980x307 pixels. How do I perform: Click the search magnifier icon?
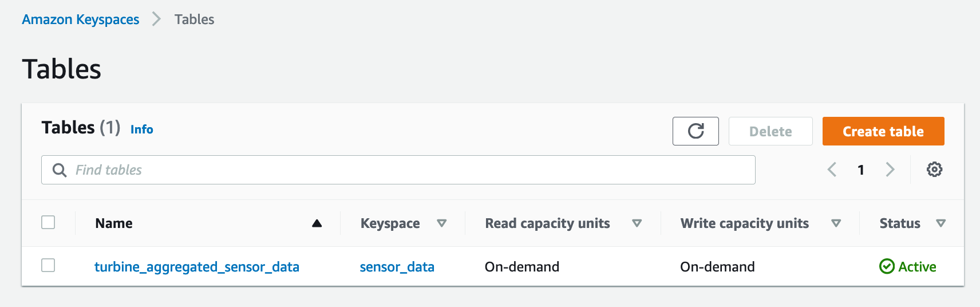(x=60, y=170)
